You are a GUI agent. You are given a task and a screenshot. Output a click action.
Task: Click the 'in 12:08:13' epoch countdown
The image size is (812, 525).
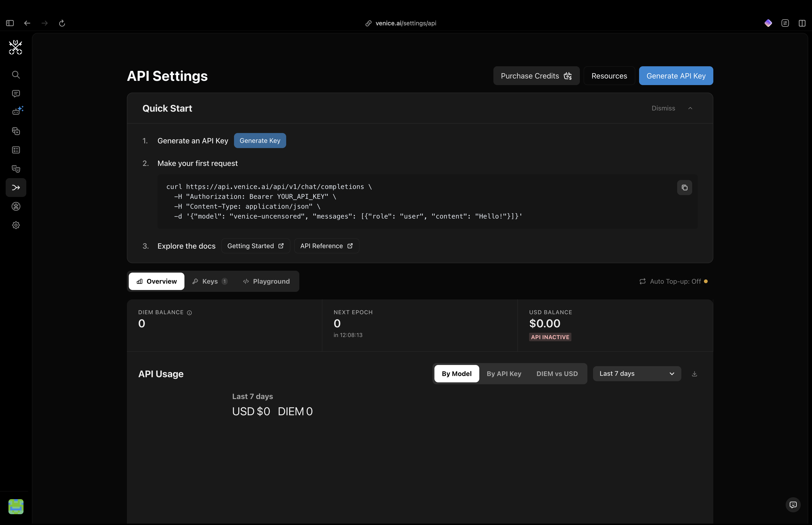tap(348, 335)
